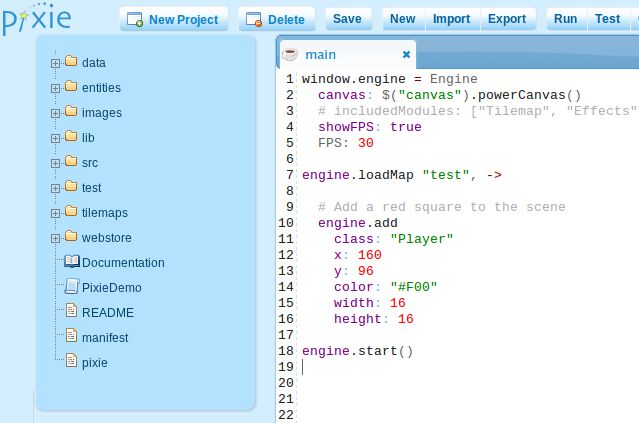Run the project
The width and height of the screenshot is (639, 423).
point(566,19)
